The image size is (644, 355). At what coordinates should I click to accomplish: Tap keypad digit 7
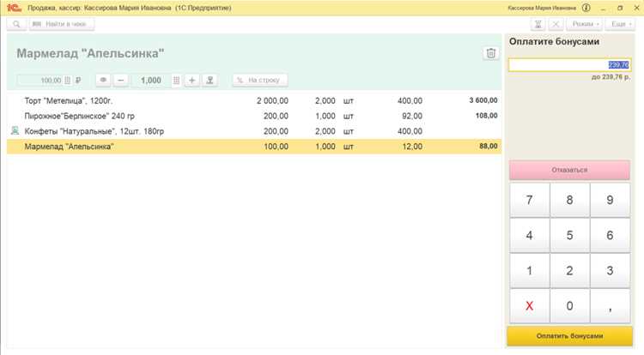pyautogui.click(x=530, y=200)
